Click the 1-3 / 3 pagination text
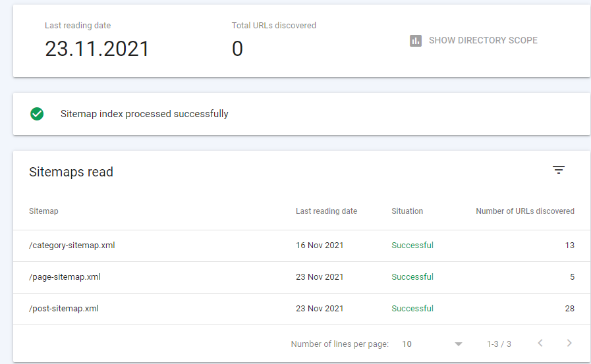The height and width of the screenshot is (364, 591). point(499,344)
